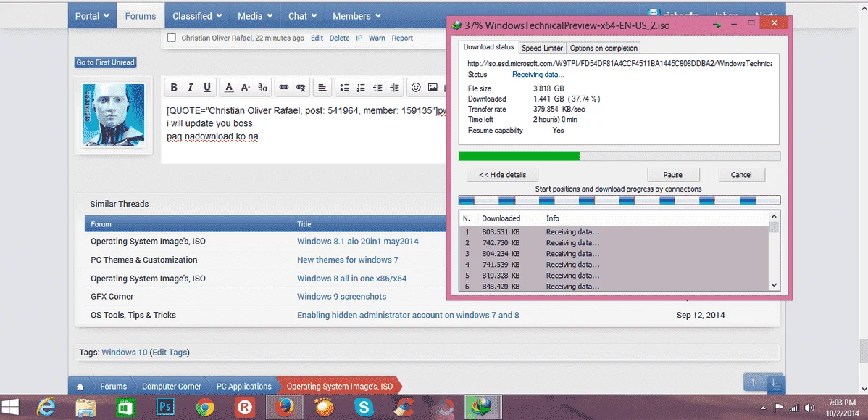The height and width of the screenshot is (420, 868).
Task: Pause the download
Action: [x=672, y=175]
